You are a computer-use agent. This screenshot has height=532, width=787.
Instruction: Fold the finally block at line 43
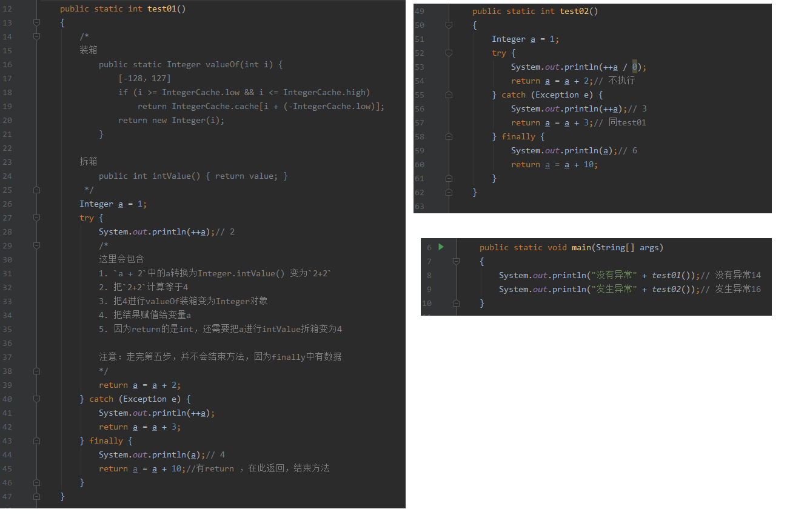click(x=36, y=441)
